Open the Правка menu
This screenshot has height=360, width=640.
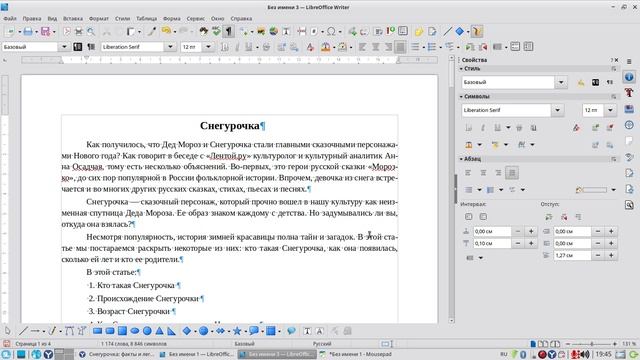click(32, 18)
